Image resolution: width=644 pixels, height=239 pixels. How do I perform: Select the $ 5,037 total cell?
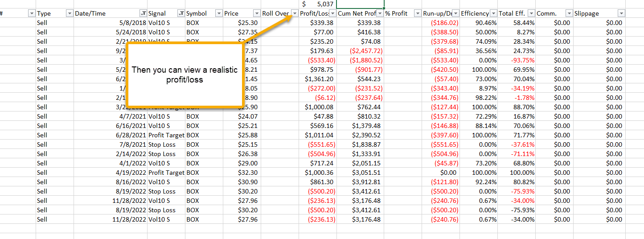click(318, 4)
